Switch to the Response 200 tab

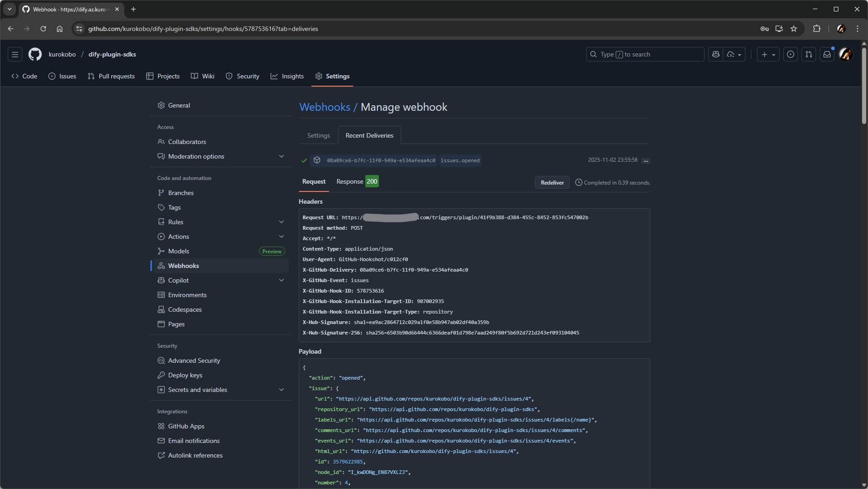click(x=357, y=181)
